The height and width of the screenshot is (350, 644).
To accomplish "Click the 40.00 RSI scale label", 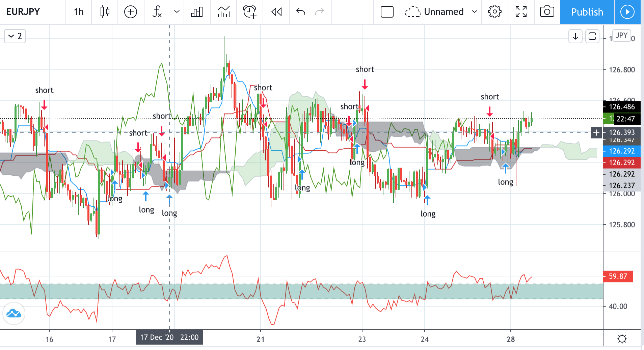I will pos(618,306).
